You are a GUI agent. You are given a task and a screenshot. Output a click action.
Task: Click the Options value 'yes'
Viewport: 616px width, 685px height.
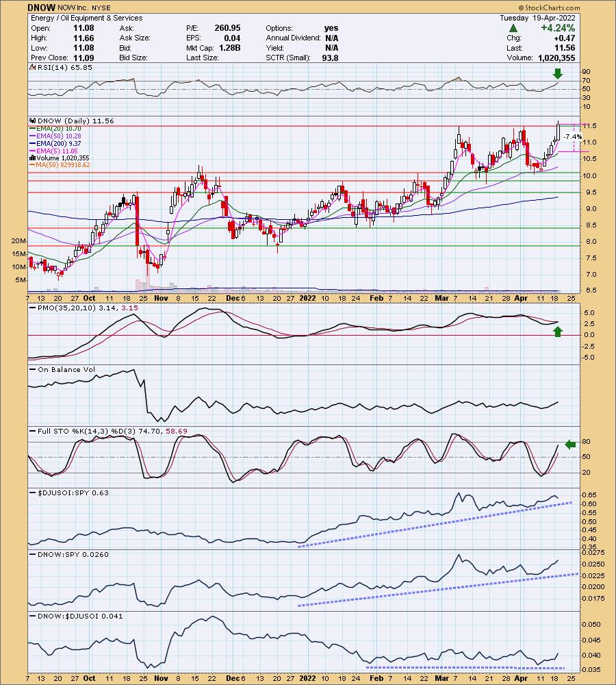coord(331,28)
